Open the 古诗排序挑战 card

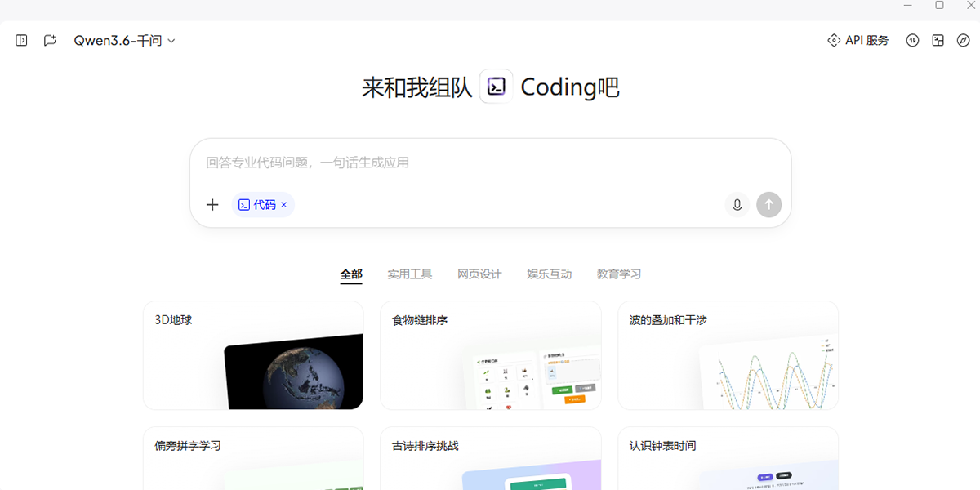click(x=491, y=458)
